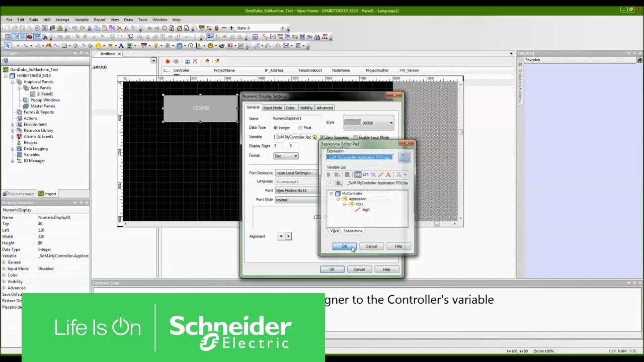Select the rectangle drawing tool
Image resolution: width=644 pixels, height=362 pixels.
click(64, 46)
